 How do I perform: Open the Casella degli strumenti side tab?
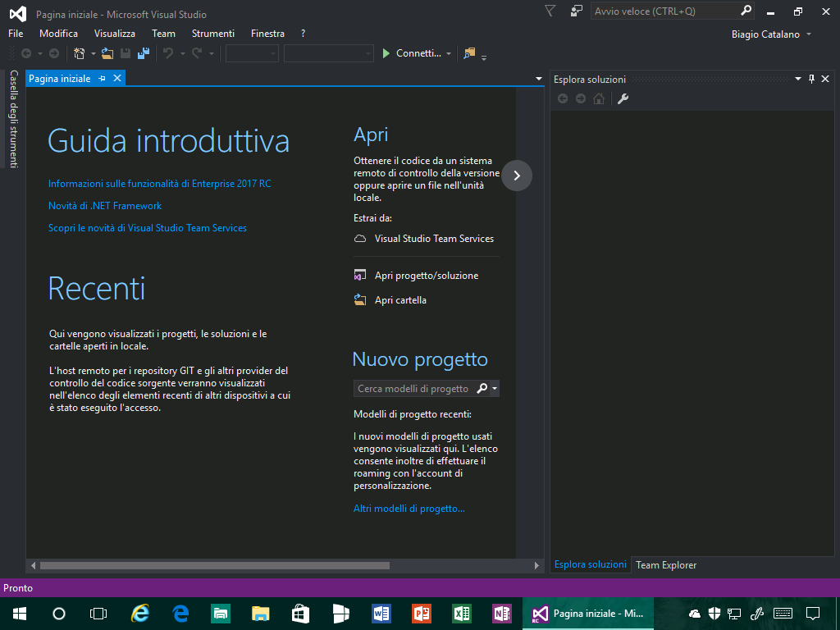[14, 118]
